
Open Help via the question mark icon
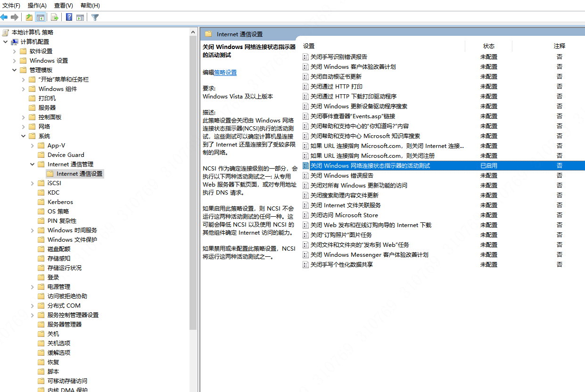point(69,17)
